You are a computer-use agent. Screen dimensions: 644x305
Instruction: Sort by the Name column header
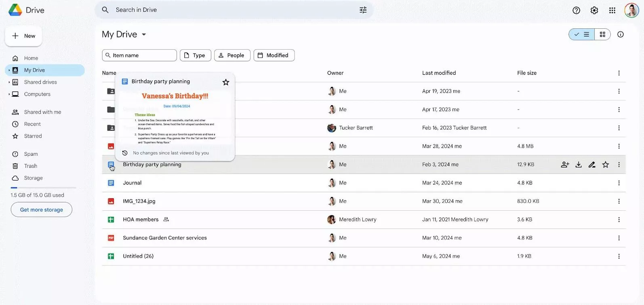coord(109,73)
